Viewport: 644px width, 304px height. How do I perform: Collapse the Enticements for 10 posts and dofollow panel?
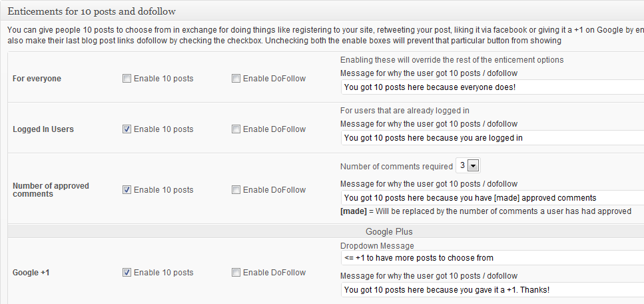(320, 12)
